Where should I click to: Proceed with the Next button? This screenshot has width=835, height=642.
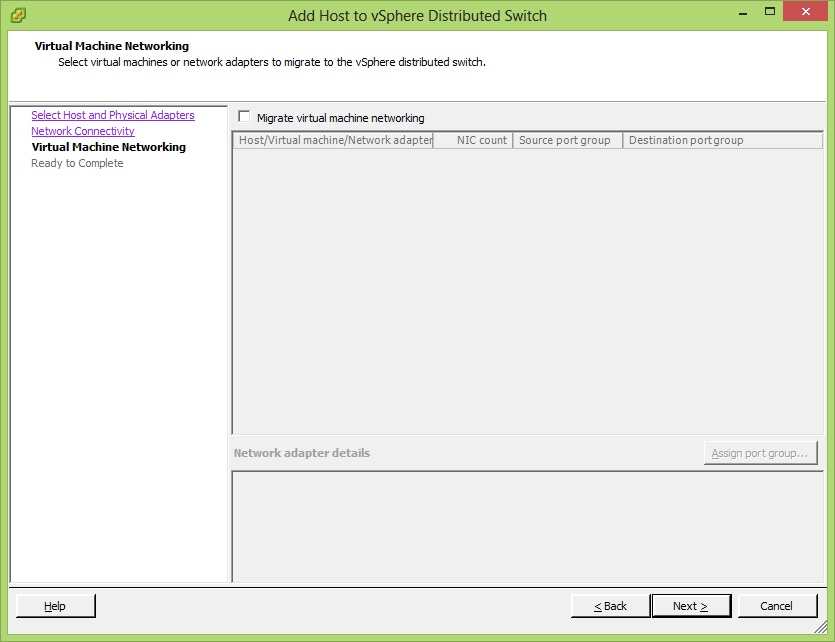point(690,606)
